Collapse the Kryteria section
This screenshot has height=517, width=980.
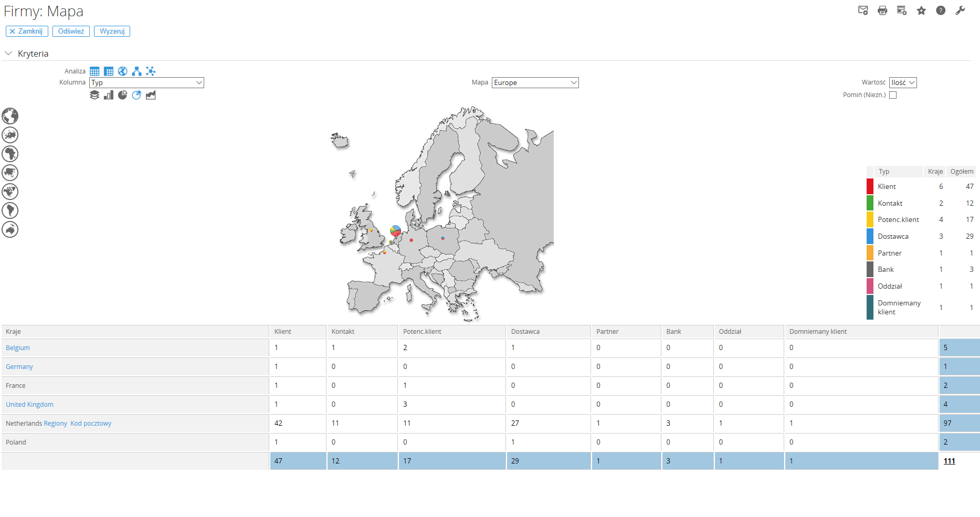[8, 54]
